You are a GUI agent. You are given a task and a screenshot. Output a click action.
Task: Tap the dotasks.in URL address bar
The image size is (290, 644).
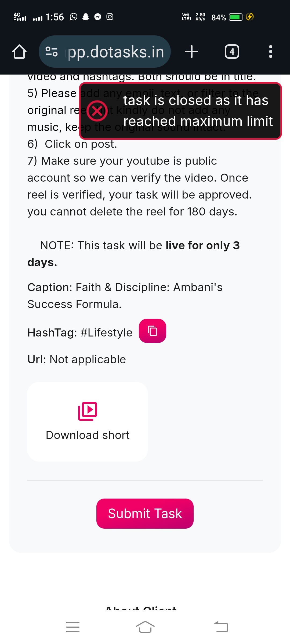click(115, 52)
